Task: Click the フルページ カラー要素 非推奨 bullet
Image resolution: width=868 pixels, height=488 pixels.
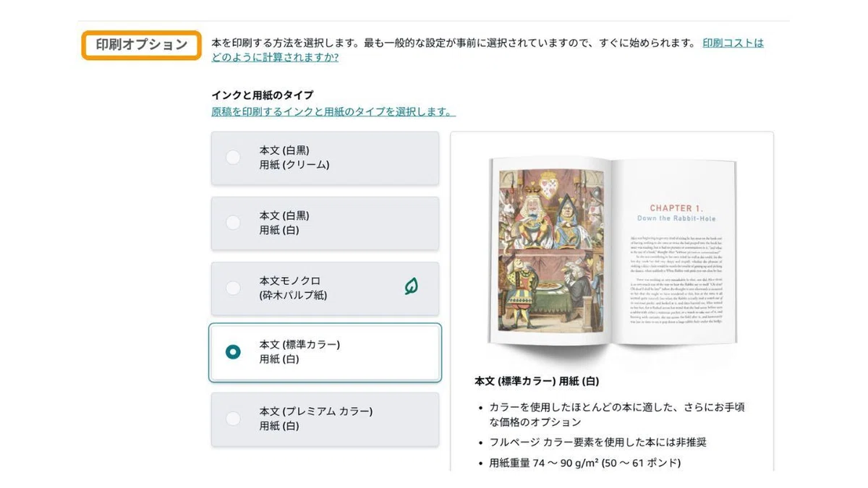Action: pyautogui.click(x=592, y=442)
